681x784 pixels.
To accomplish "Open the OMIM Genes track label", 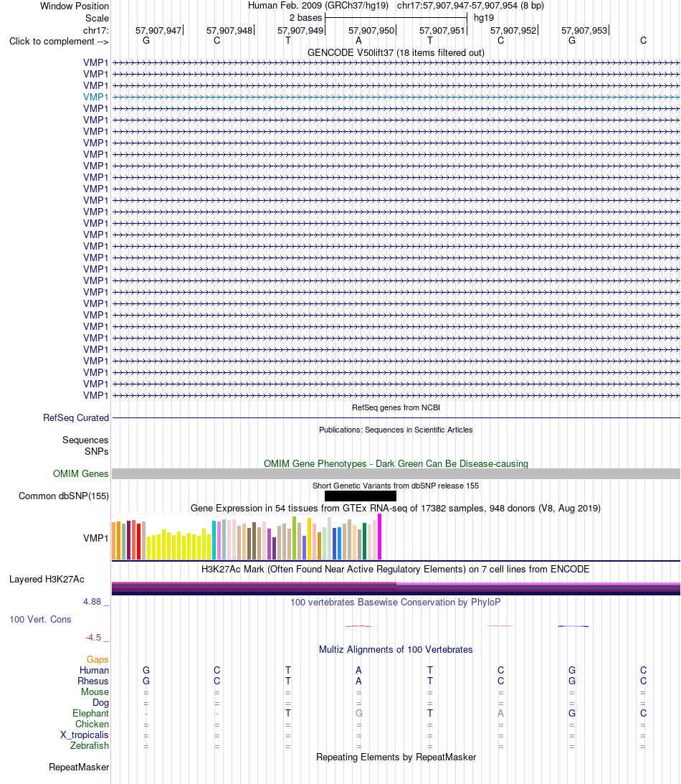I will (80, 473).
